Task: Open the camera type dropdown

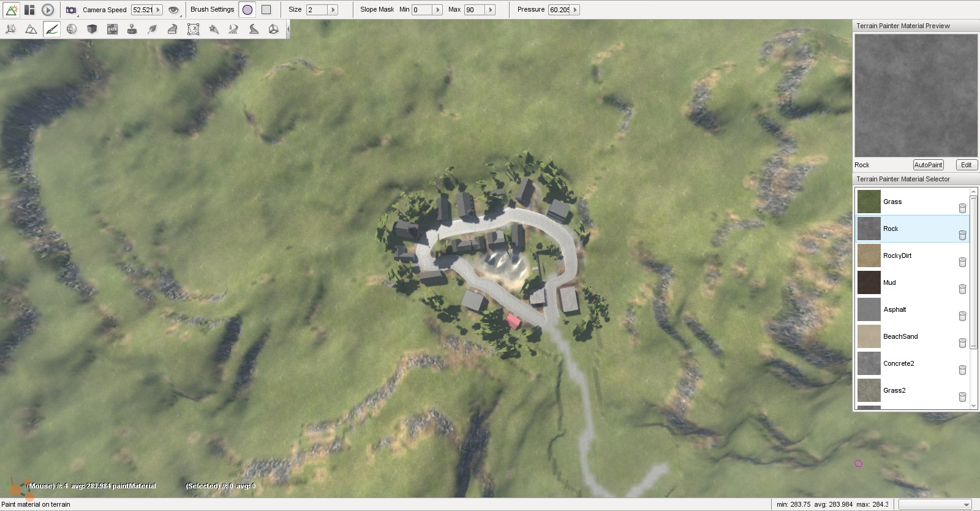Action: click(72, 10)
